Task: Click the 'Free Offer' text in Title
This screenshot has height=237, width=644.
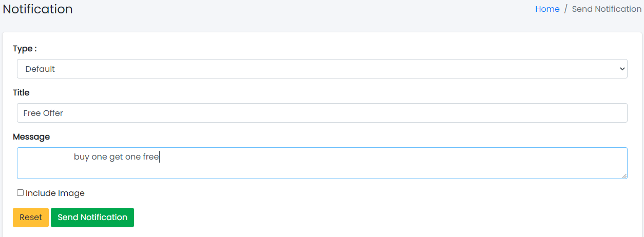Action: click(x=43, y=113)
